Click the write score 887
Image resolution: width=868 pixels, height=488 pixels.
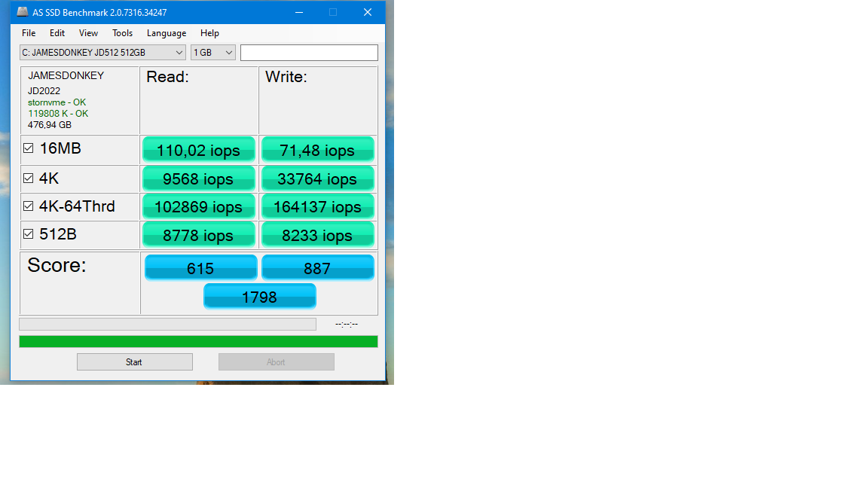click(x=318, y=268)
